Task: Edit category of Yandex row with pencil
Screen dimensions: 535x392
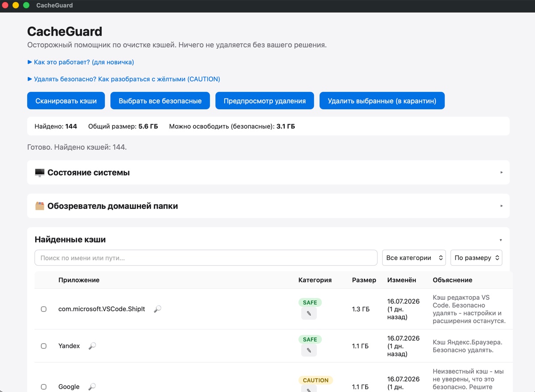Action: pyautogui.click(x=309, y=351)
